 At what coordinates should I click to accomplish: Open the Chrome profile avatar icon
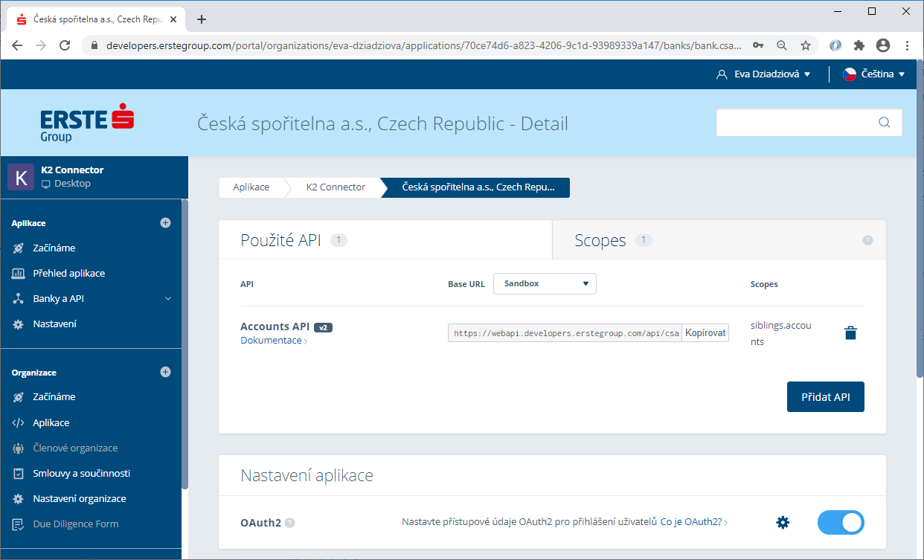[883, 45]
